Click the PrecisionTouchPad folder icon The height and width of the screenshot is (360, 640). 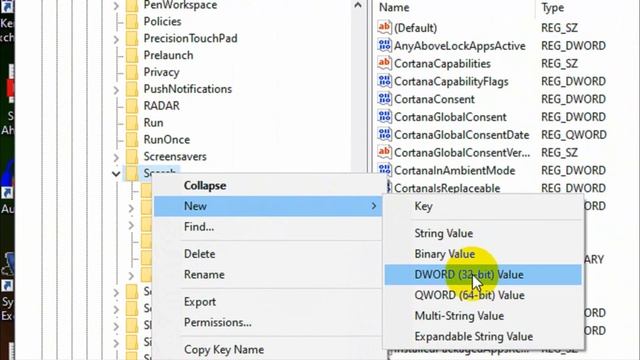[132, 38]
